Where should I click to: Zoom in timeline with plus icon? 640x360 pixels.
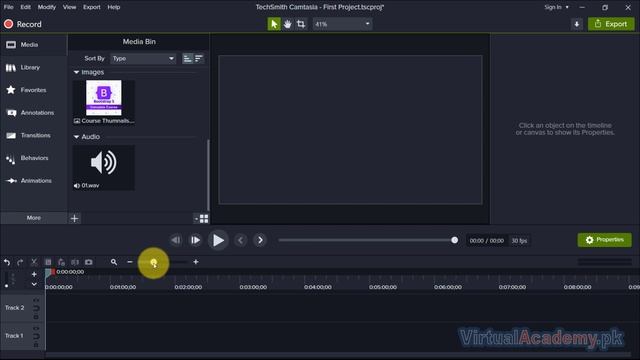point(196,262)
